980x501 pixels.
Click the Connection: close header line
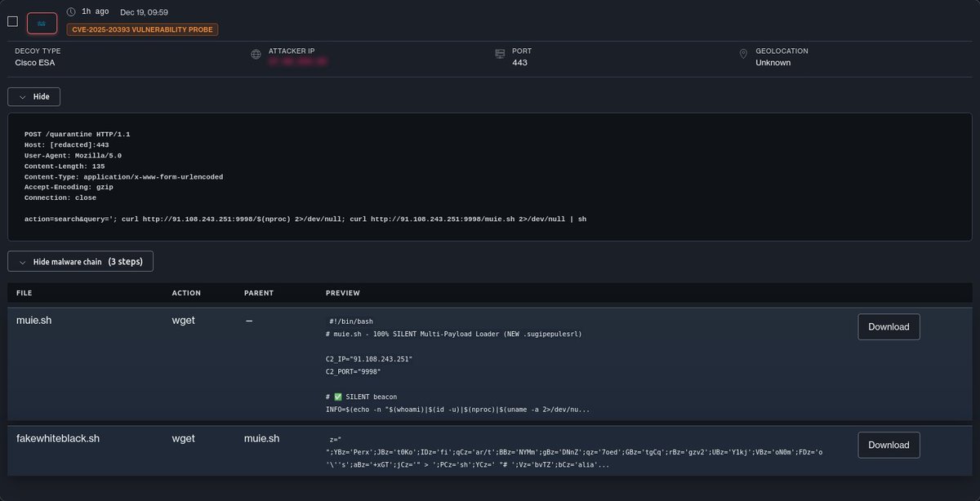[x=60, y=197]
